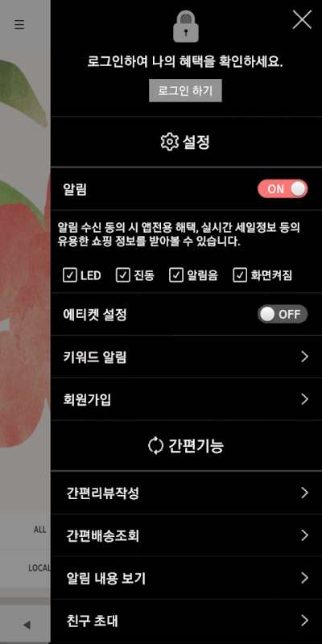The height and width of the screenshot is (644, 322).
Task: Select the ALL category tab behind panel
Action: pos(39,530)
